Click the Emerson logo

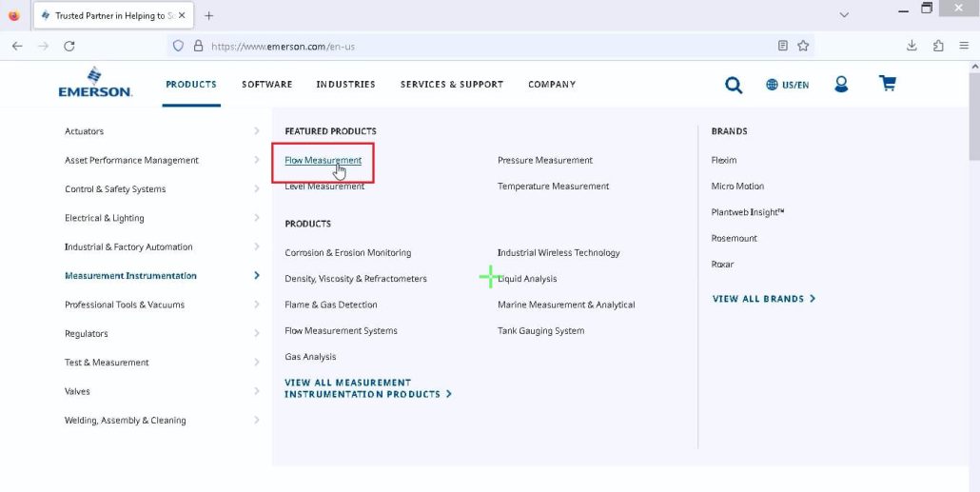tap(95, 83)
